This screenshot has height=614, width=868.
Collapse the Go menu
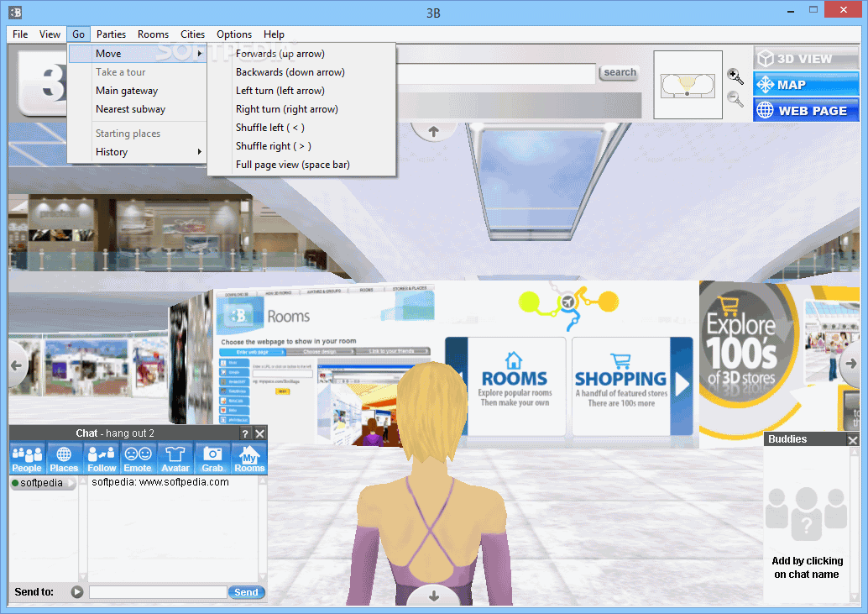78,34
